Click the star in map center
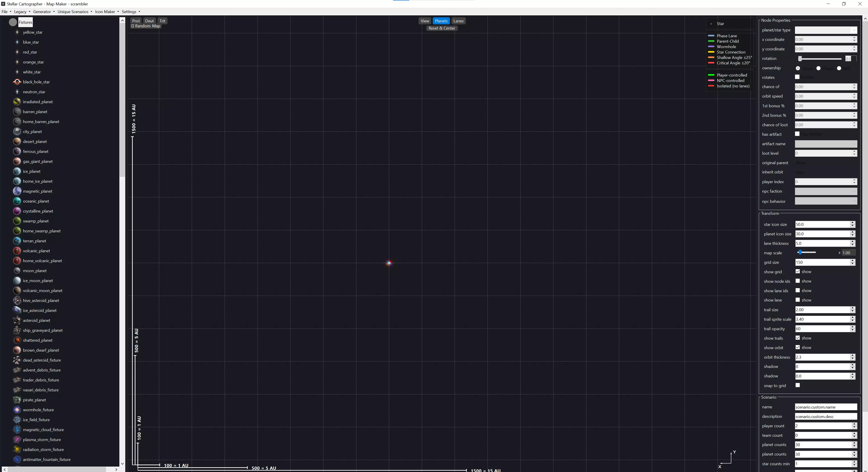The image size is (868, 472). 389,263
